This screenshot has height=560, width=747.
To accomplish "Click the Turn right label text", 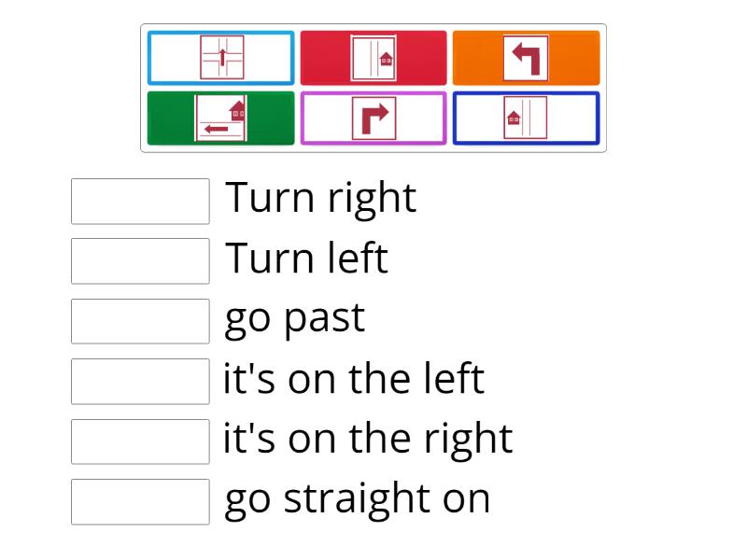I will pyautogui.click(x=321, y=198).
